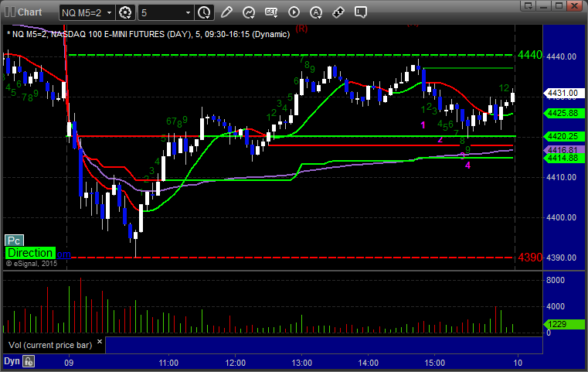Screen dimensions: 588x372
Task: Click the purple 4416.81 price tag
Action: point(563,150)
